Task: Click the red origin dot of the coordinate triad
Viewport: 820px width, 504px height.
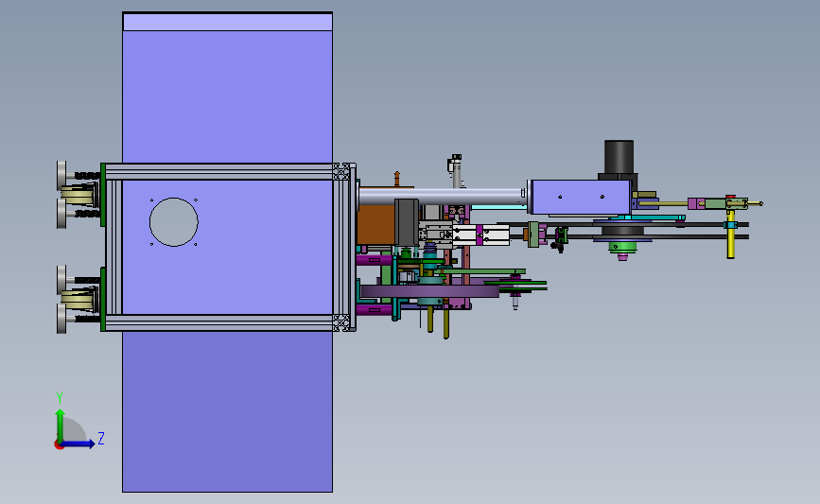Action: tap(59, 445)
